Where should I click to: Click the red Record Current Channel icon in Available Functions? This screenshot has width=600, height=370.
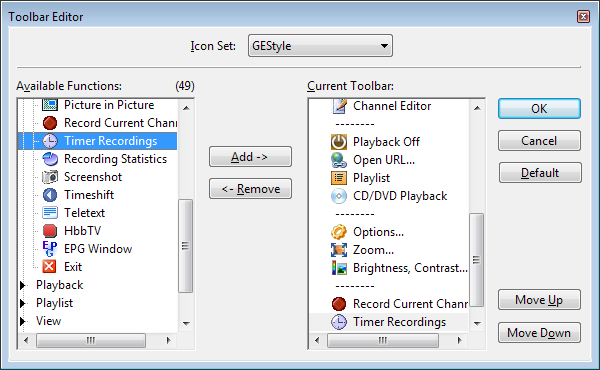pyautogui.click(x=50, y=123)
